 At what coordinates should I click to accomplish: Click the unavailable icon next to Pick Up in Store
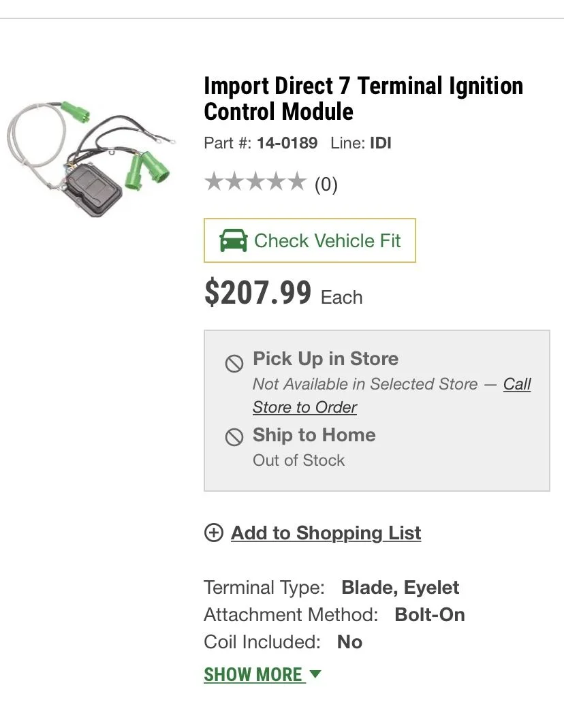[x=234, y=363]
